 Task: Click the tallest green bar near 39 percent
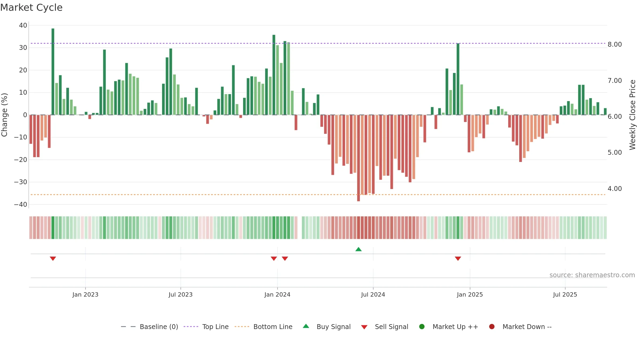[x=53, y=72]
